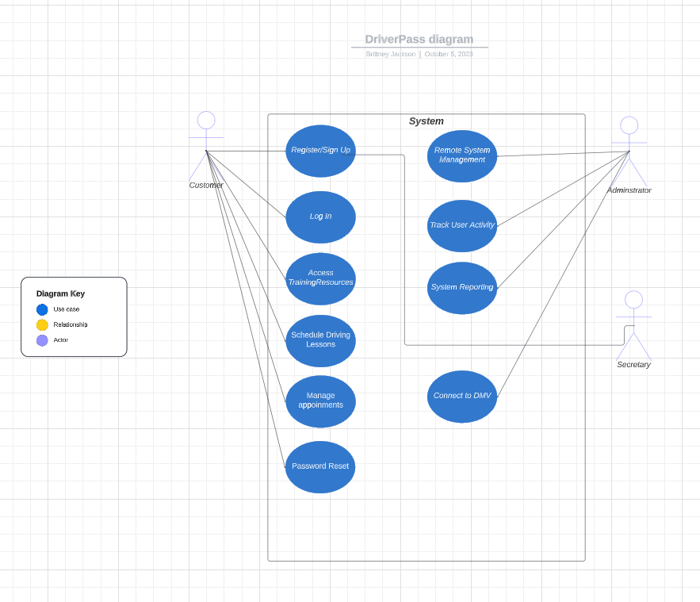The image size is (700, 602).
Task: Click the Secretary actor stick figure
Action: pos(633,325)
